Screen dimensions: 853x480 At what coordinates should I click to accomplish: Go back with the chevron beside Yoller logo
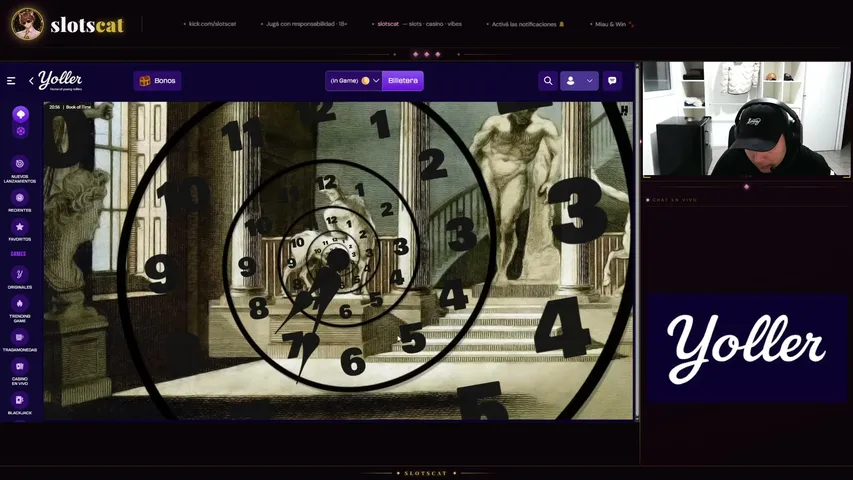[31, 81]
